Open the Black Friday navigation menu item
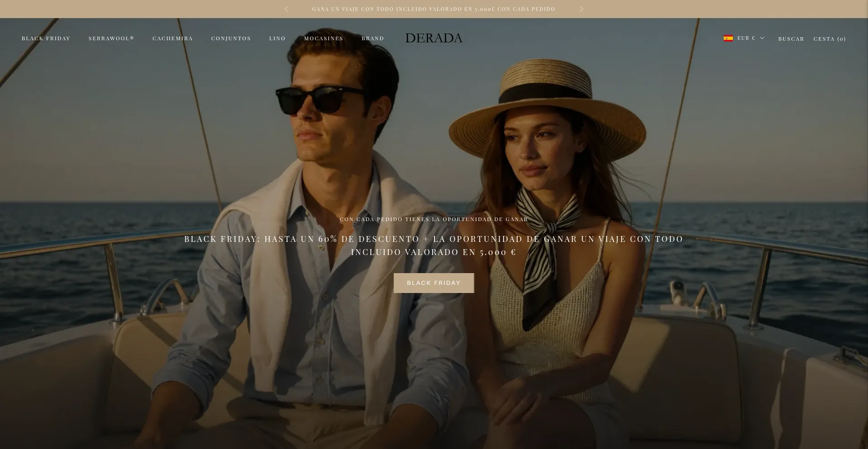This screenshot has height=449, width=868. (x=46, y=38)
